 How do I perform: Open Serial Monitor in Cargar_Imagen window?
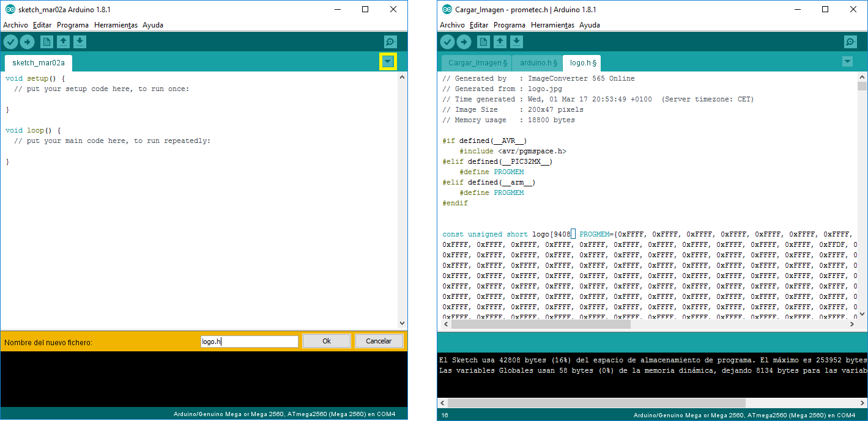850,42
